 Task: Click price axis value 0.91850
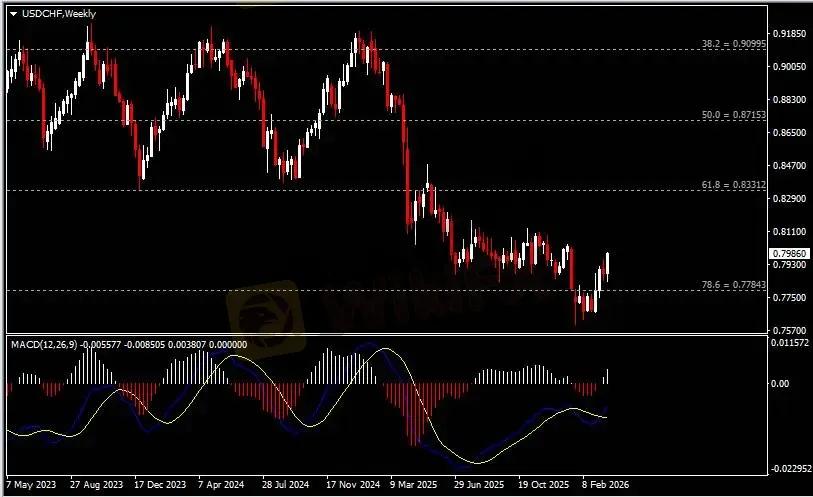click(789, 34)
